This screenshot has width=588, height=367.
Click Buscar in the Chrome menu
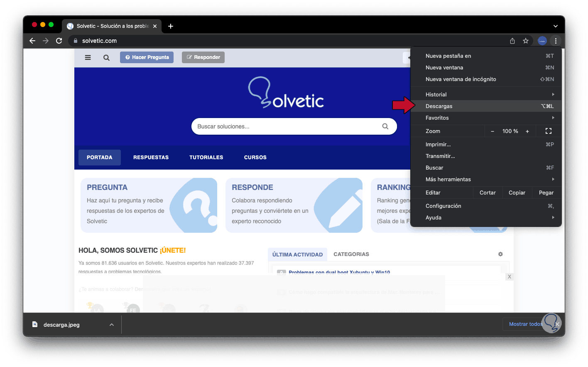(486, 167)
